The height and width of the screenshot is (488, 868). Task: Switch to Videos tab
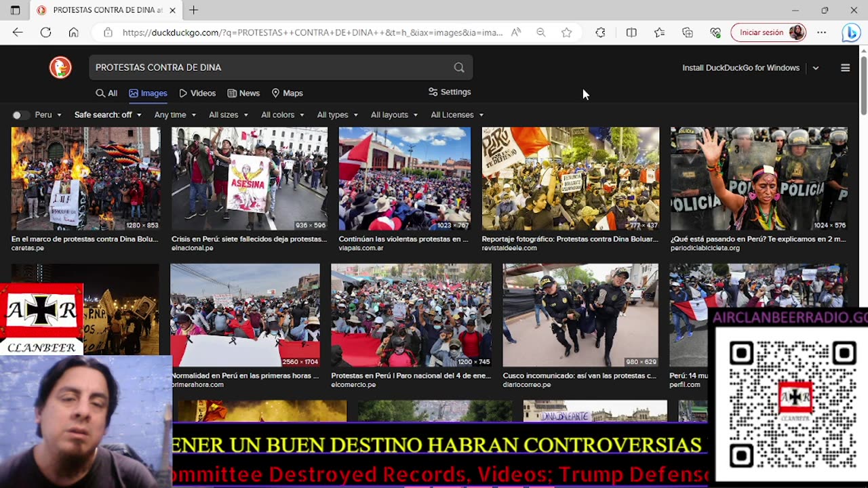(x=197, y=94)
